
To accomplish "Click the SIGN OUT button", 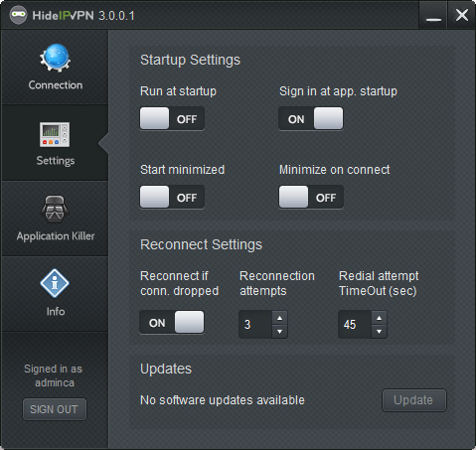I will [55, 409].
